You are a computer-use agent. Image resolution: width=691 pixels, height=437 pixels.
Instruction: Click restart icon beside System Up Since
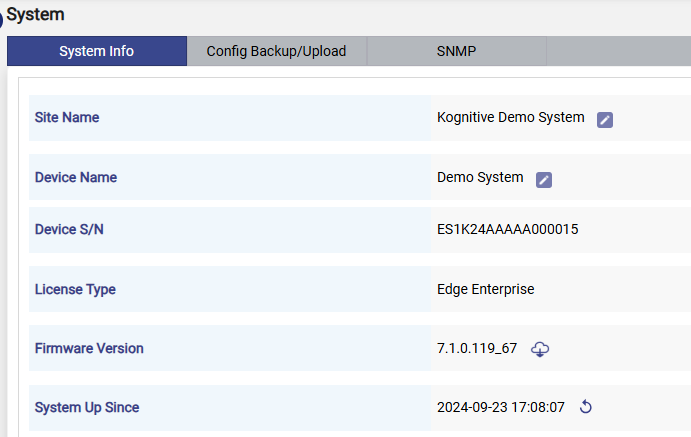(x=587, y=407)
